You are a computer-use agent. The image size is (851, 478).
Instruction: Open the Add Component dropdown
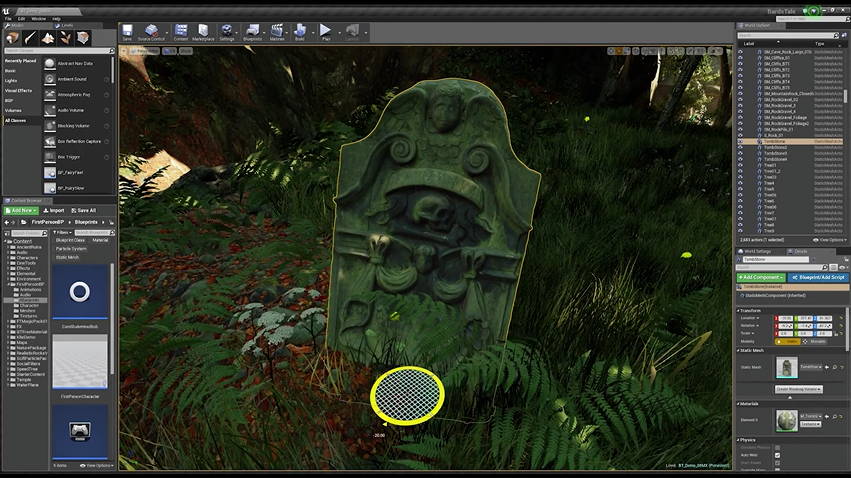click(x=761, y=277)
